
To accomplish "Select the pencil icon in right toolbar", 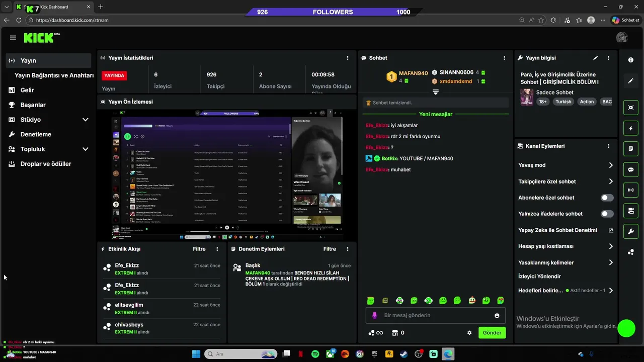I will pyautogui.click(x=631, y=80).
